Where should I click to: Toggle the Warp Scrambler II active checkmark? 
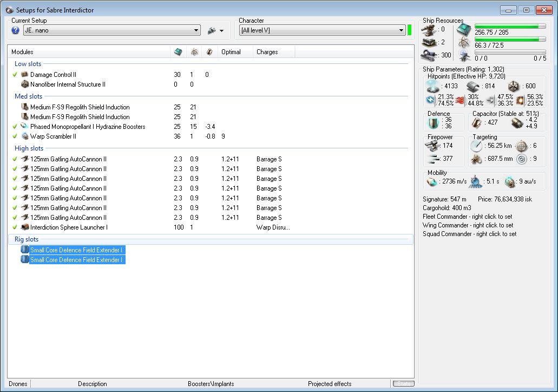click(x=15, y=136)
